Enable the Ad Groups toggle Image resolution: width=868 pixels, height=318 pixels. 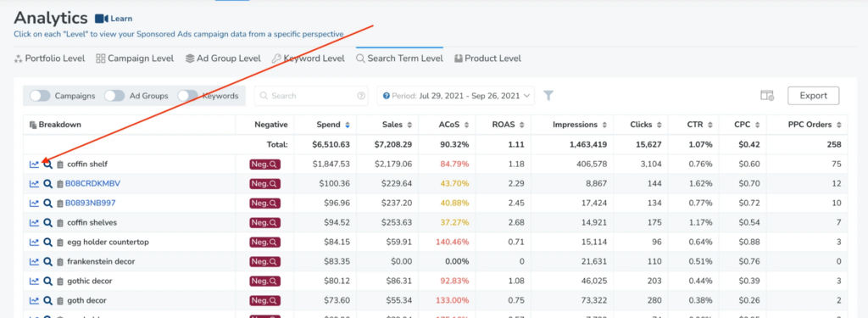[x=114, y=96]
